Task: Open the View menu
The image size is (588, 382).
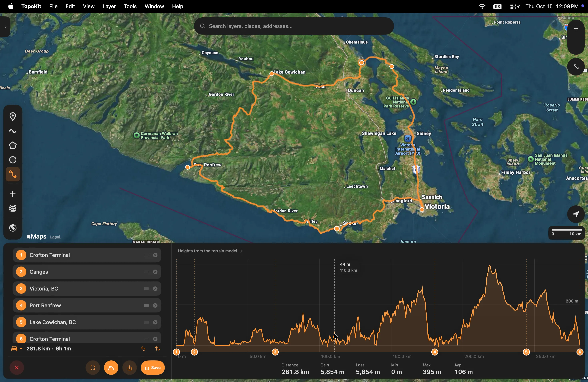Action: point(88,6)
